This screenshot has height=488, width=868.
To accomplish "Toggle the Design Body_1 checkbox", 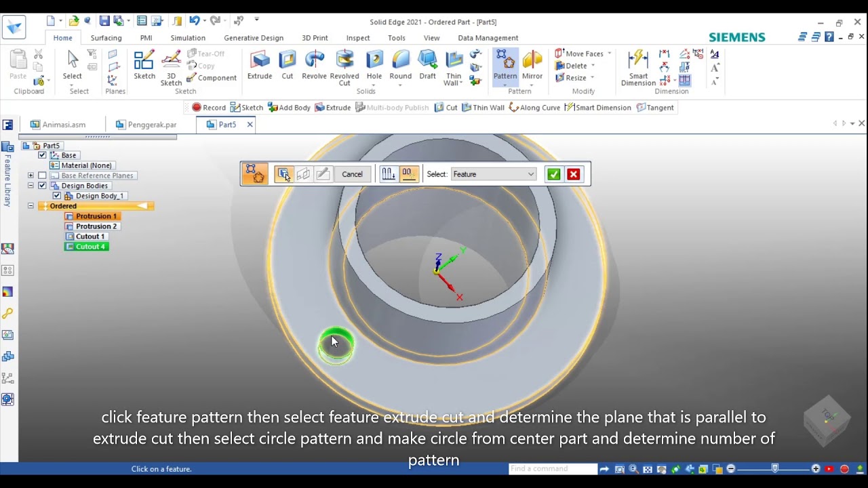I will [x=57, y=196].
